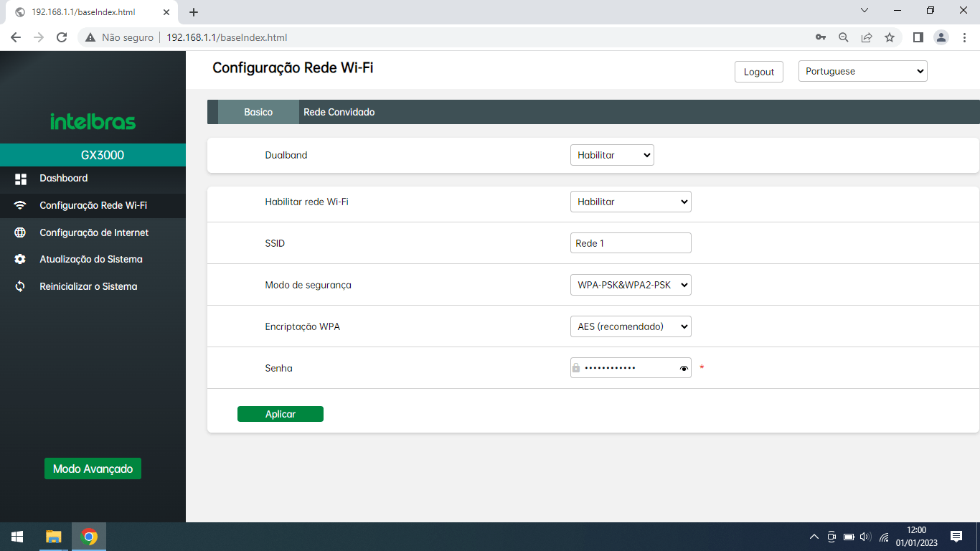Bookmark this page with the star icon
The width and height of the screenshot is (980, 551).
click(x=890, y=37)
